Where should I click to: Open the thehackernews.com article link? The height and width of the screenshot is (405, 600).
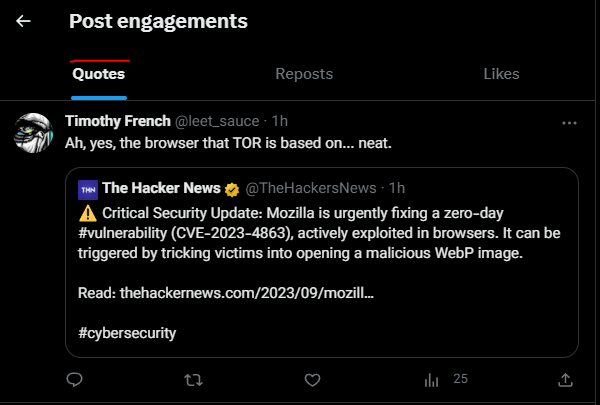[x=247, y=293]
